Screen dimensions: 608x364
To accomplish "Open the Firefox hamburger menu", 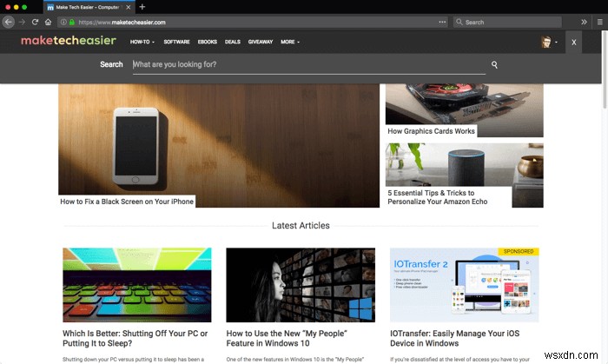I will [x=600, y=22].
